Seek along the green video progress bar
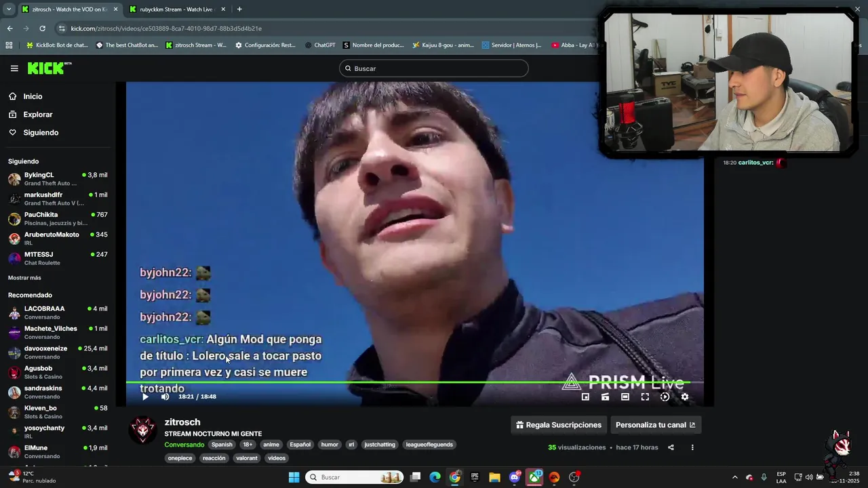The width and height of the screenshot is (868, 488). [x=414, y=383]
